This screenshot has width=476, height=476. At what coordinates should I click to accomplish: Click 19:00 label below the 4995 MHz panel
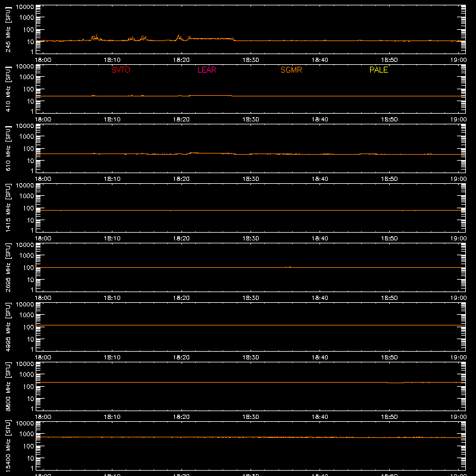pyautogui.click(x=458, y=358)
